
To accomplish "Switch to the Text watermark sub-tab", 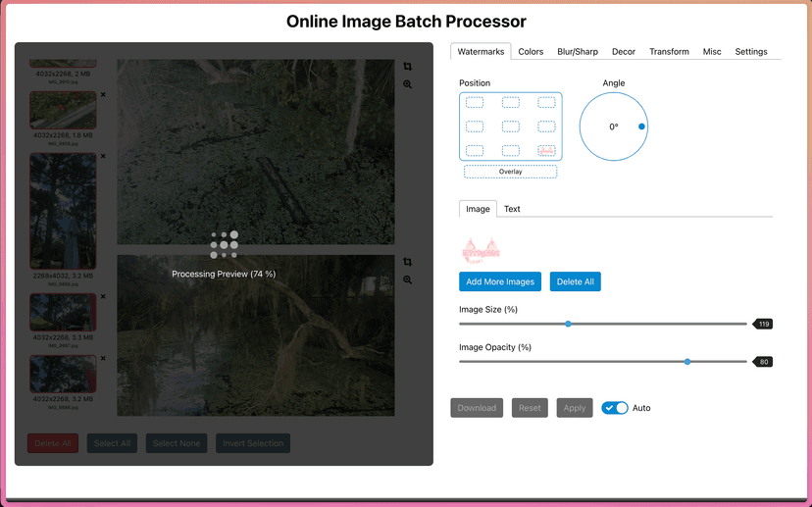I will click(512, 209).
